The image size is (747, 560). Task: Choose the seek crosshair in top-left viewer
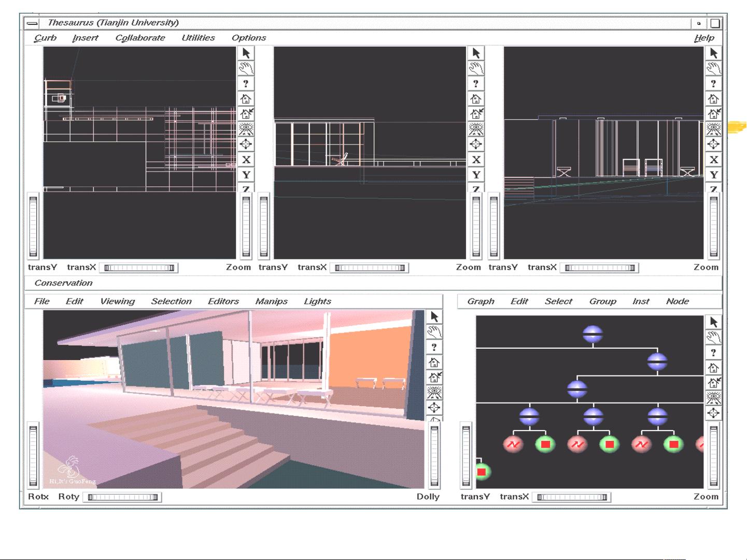[x=246, y=144]
